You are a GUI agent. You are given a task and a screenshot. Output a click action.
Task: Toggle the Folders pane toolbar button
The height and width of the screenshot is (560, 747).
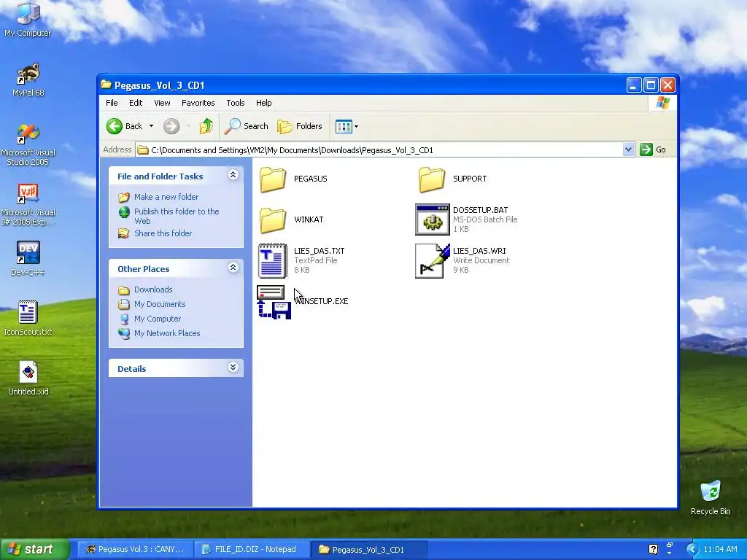point(300,126)
